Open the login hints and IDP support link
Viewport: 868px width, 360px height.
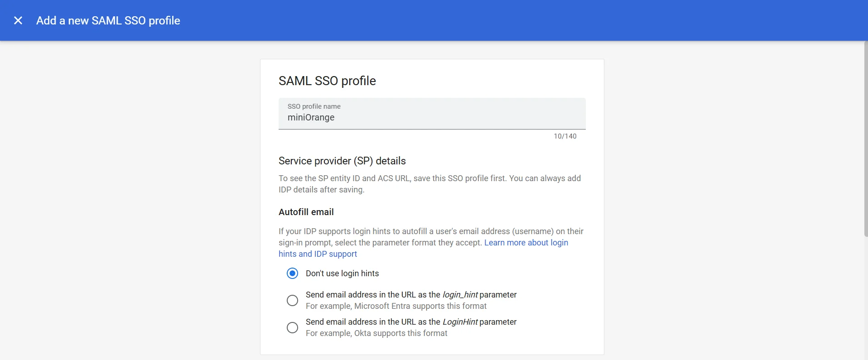318,254
